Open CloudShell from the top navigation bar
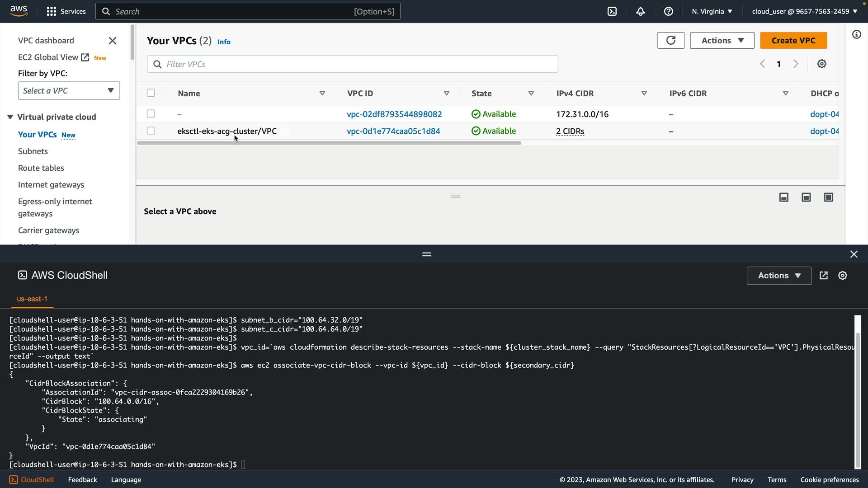Viewport: 868px width, 488px height. click(x=612, y=11)
